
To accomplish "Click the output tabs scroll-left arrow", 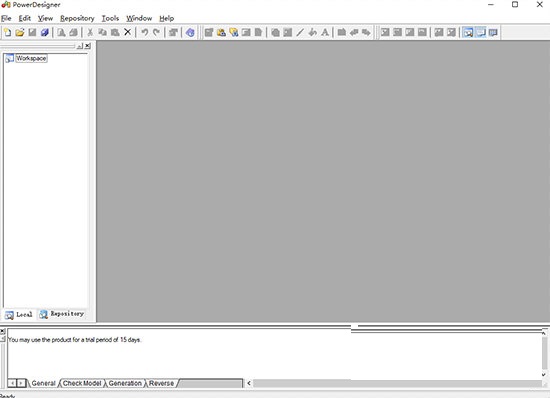I will pos(12,383).
